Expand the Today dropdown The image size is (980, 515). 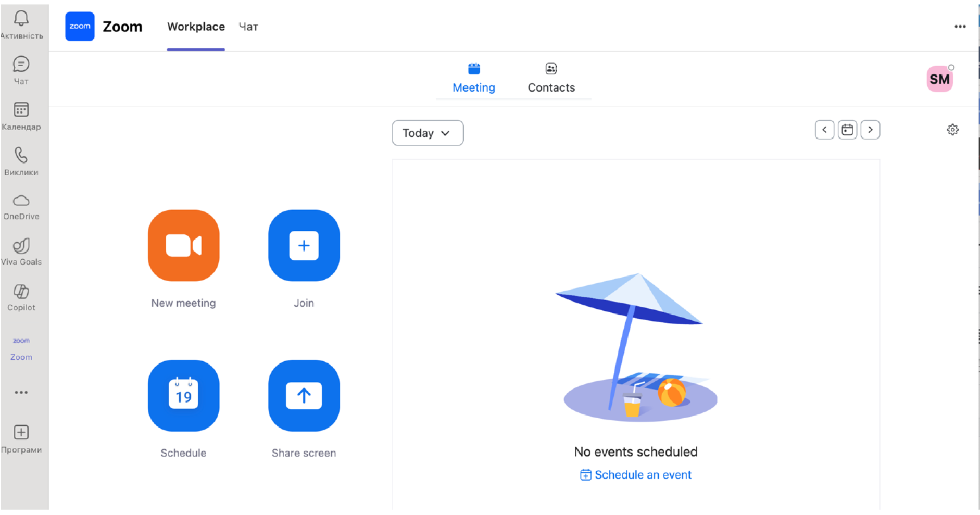tap(427, 133)
